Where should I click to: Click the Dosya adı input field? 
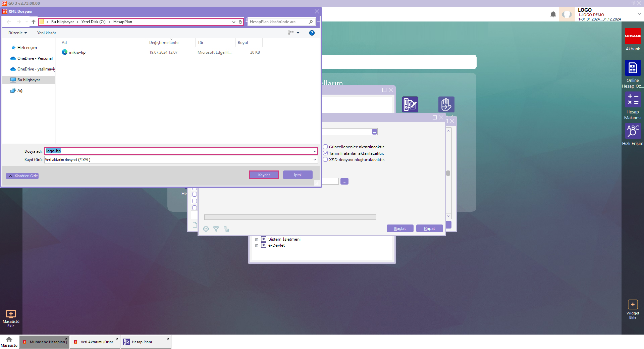click(x=181, y=151)
